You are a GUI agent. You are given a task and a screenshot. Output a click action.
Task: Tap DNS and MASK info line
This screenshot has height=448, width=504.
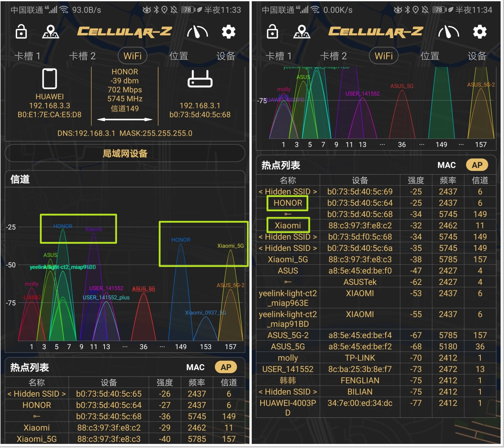tap(125, 133)
